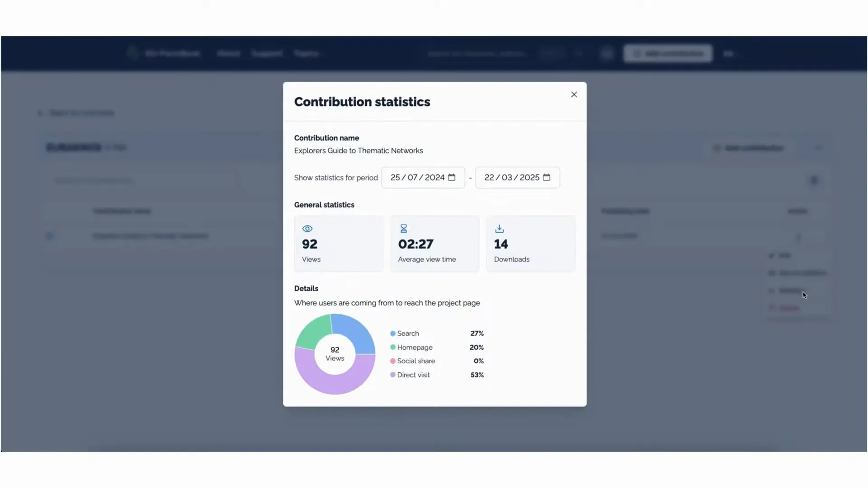Image resolution: width=868 pixels, height=488 pixels.
Task: Select the checkbox on the contribution table row
Action: 50,235
